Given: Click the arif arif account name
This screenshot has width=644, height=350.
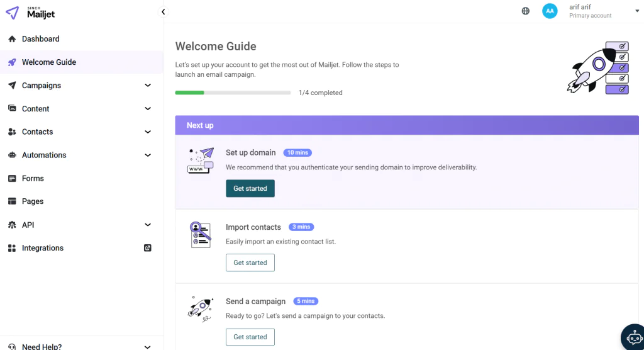Looking at the screenshot, I should click(580, 7).
